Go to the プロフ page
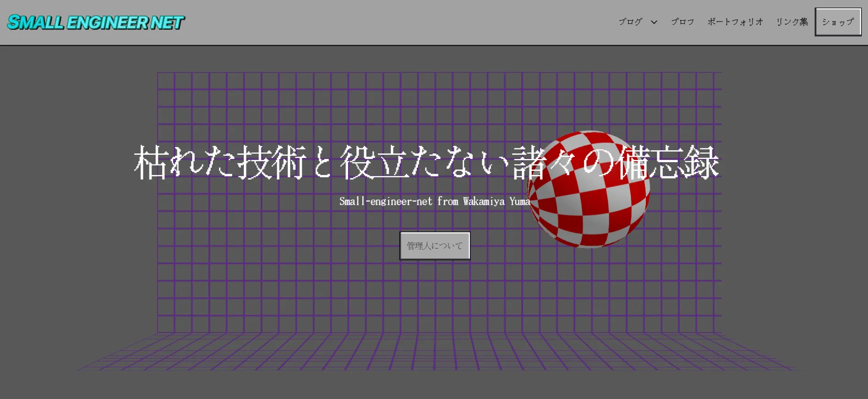 [x=682, y=22]
